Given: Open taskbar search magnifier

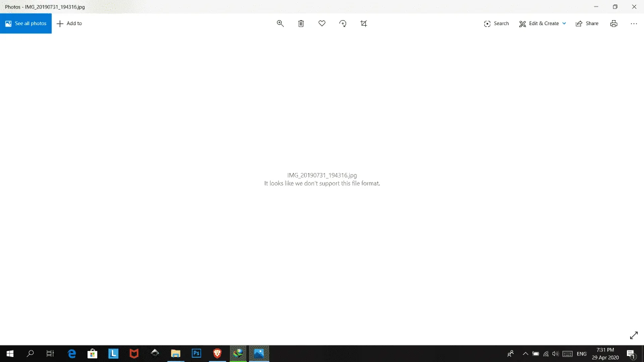Looking at the screenshot, I should (30, 353).
